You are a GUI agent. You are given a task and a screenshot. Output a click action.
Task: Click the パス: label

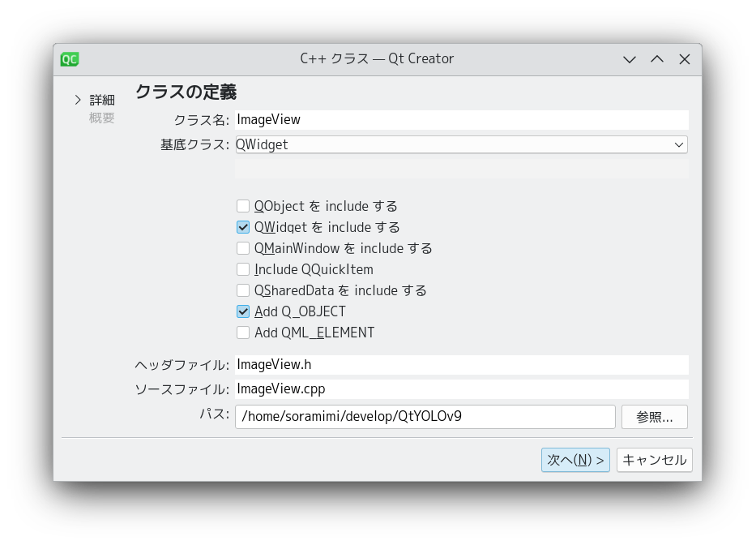pos(215,414)
